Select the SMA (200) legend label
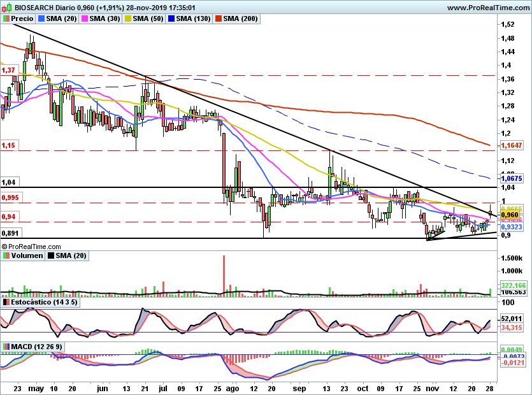532x395 pixels. pyautogui.click(x=240, y=18)
